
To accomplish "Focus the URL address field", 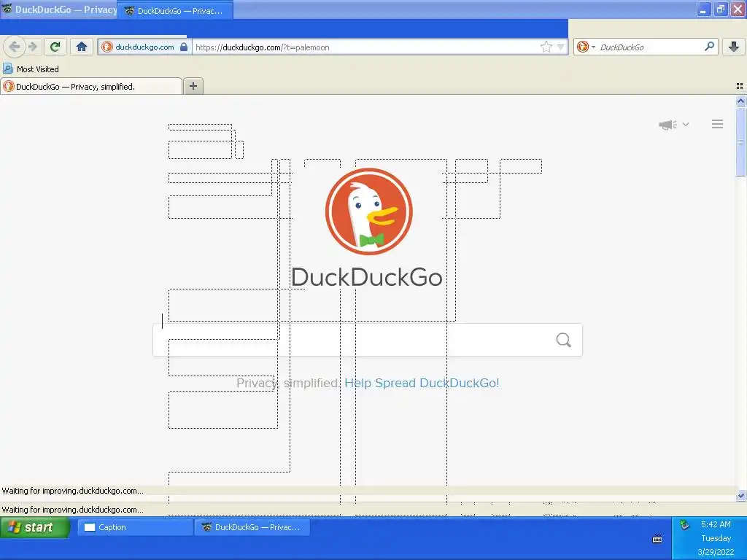I will pyautogui.click(x=367, y=47).
